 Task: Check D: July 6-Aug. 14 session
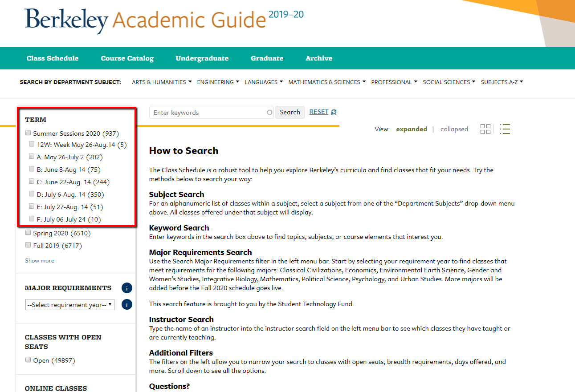click(32, 194)
